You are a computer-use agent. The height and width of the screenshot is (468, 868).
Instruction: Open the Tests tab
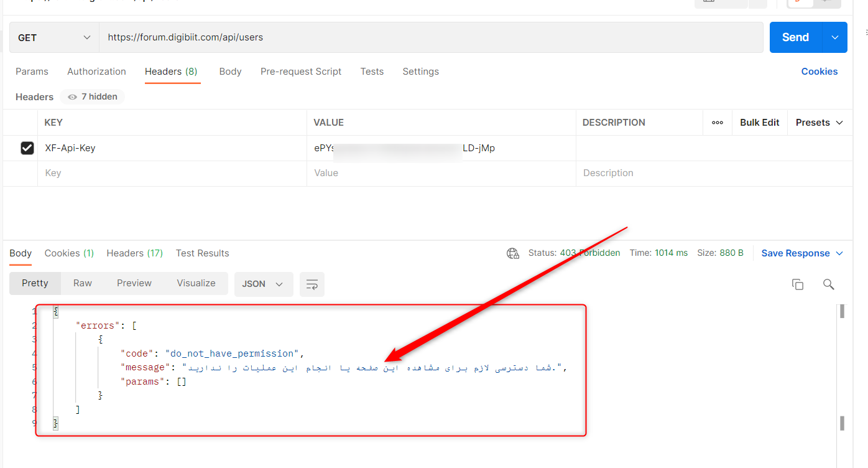(372, 72)
